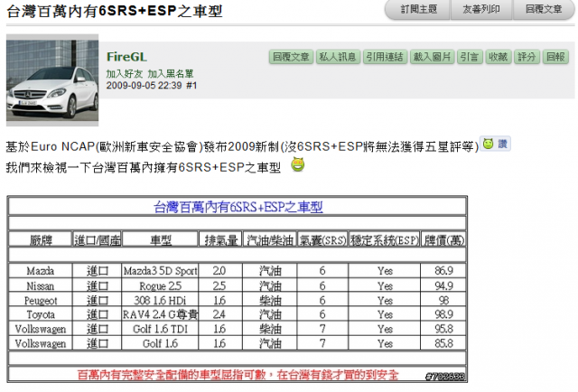Click the top 回覆文章 pill button
Screen dimensions: 578x392
[x=544, y=9]
